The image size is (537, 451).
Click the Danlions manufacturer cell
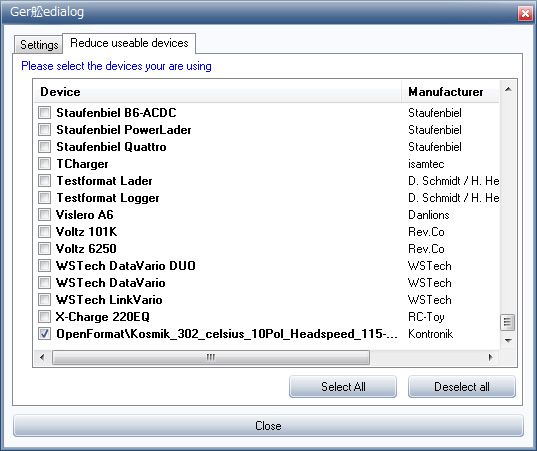coord(429,215)
